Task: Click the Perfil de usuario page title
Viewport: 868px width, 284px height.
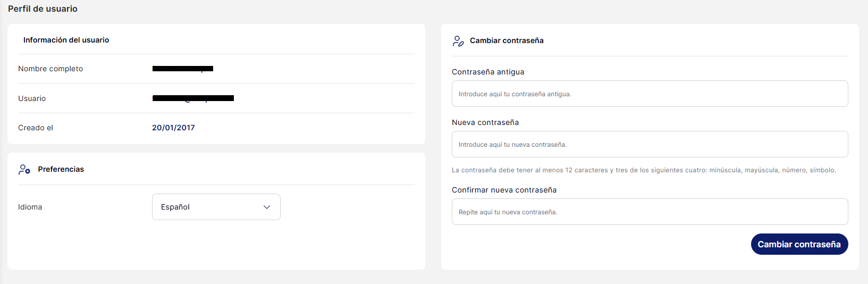Action: tap(43, 9)
